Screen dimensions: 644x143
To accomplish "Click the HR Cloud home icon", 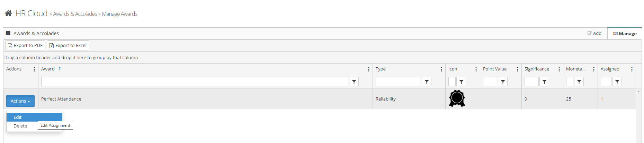I will [8, 13].
